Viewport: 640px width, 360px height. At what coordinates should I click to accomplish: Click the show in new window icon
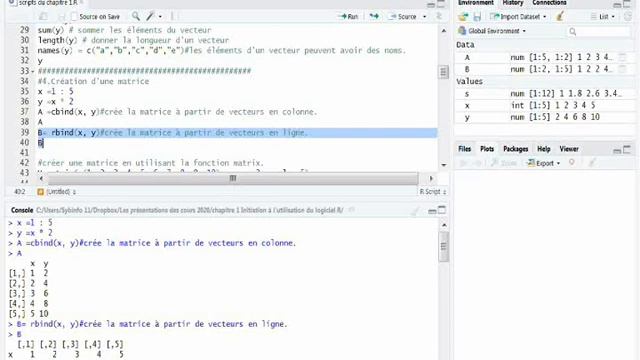(x=43, y=16)
